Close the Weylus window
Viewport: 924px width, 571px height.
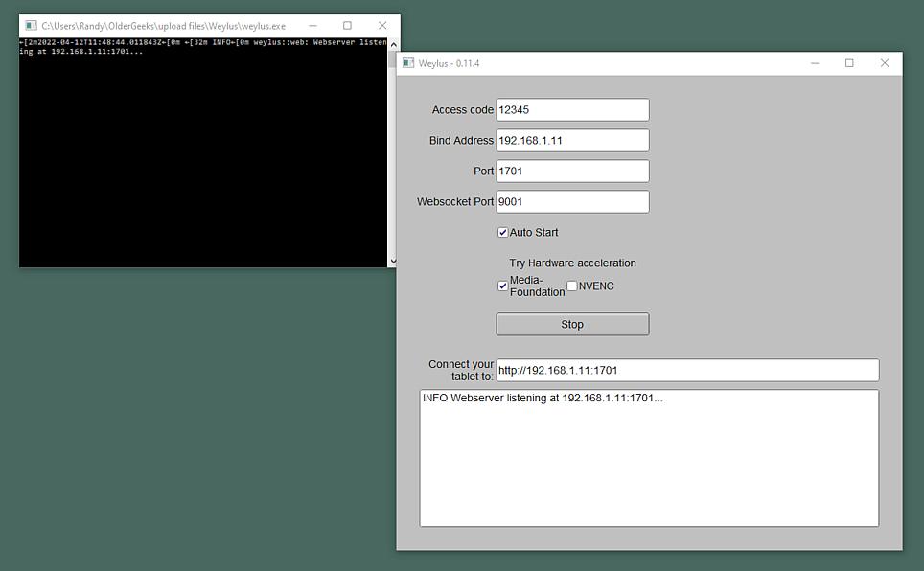tap(885, 63)
